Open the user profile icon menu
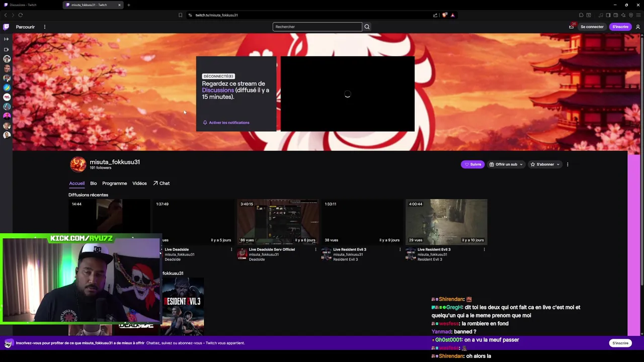644x362 pixels. pyautogui.click(x=637, y=27)
